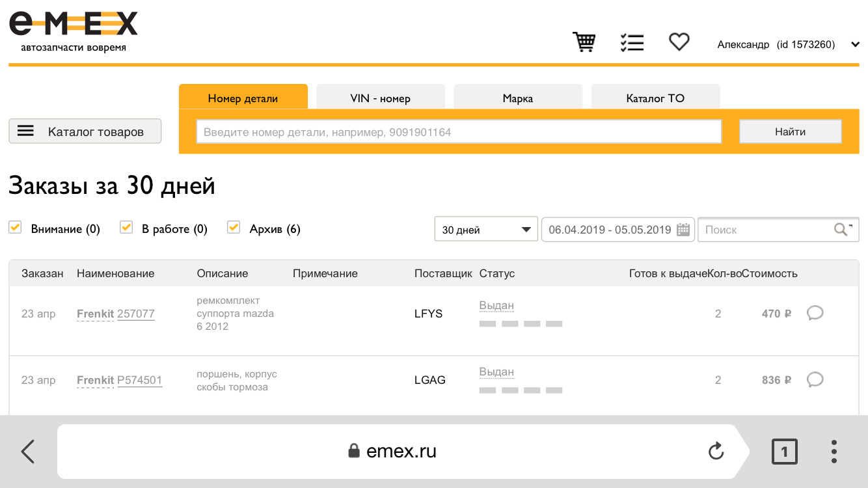868x488 pixels.
Task: Click the 470 ₽ price cell
Action: coord(776,314)
